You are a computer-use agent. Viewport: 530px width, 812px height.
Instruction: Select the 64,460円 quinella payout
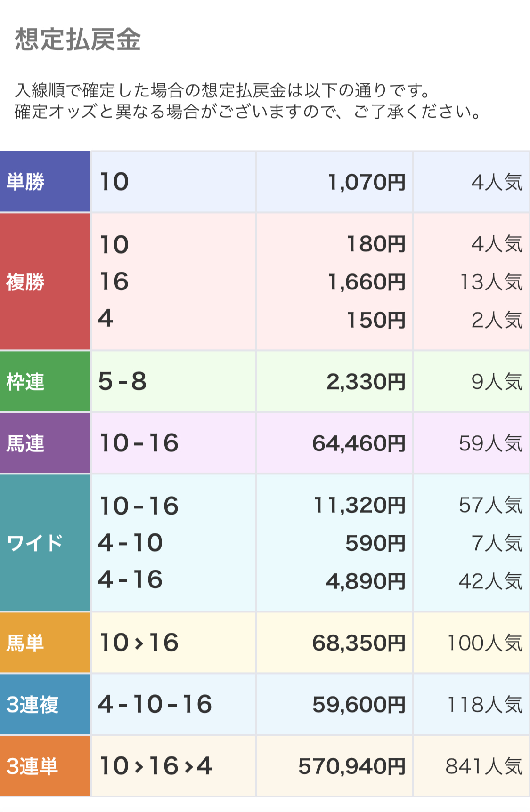[359, 443]
